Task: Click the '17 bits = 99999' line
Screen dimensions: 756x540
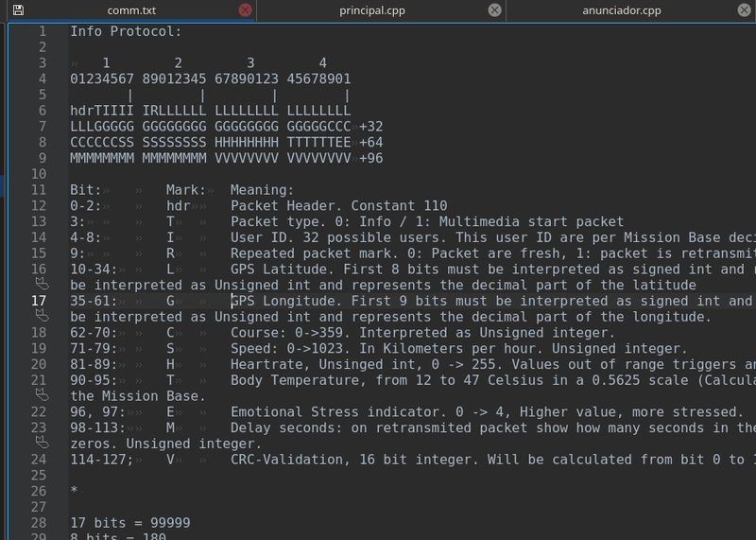Action: pos(130,523)
